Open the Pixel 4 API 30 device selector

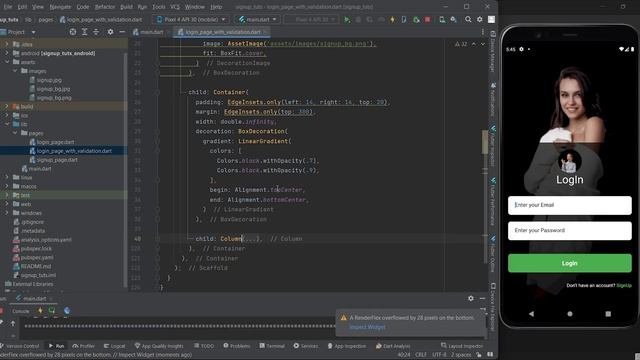[191, 19]
